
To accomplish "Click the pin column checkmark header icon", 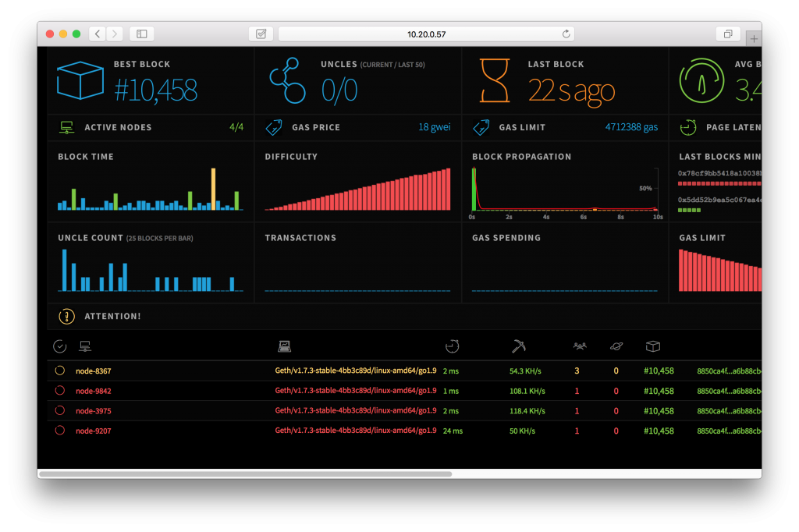I will click(59, 346).
